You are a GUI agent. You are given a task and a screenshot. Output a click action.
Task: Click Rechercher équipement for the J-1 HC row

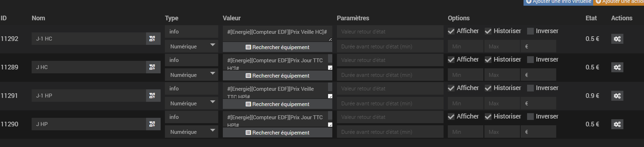pos(277,47)
